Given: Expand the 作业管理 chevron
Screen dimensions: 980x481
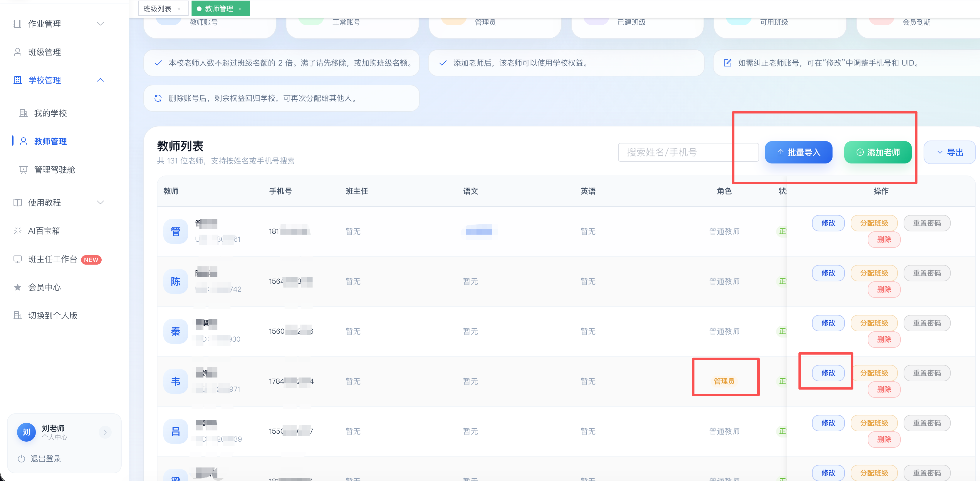Looking at the screenshot, I should coord(100,24).
